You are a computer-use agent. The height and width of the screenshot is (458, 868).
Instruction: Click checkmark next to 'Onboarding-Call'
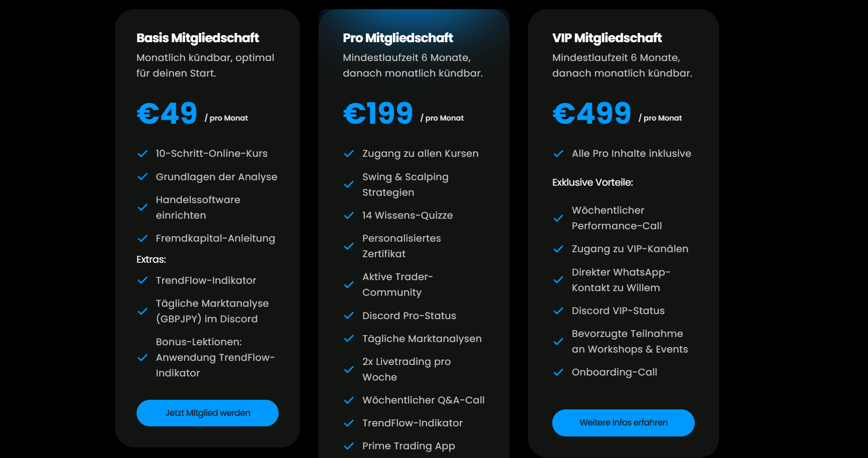(x=558, y=372)
